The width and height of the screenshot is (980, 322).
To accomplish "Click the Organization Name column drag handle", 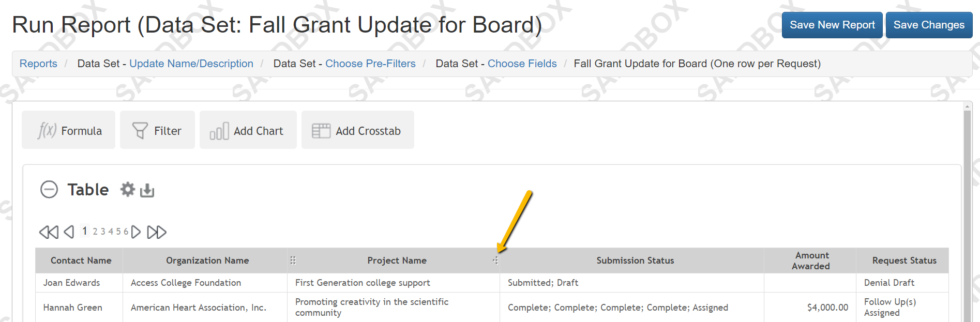I will pyautogui.click(x=293, y=260).
